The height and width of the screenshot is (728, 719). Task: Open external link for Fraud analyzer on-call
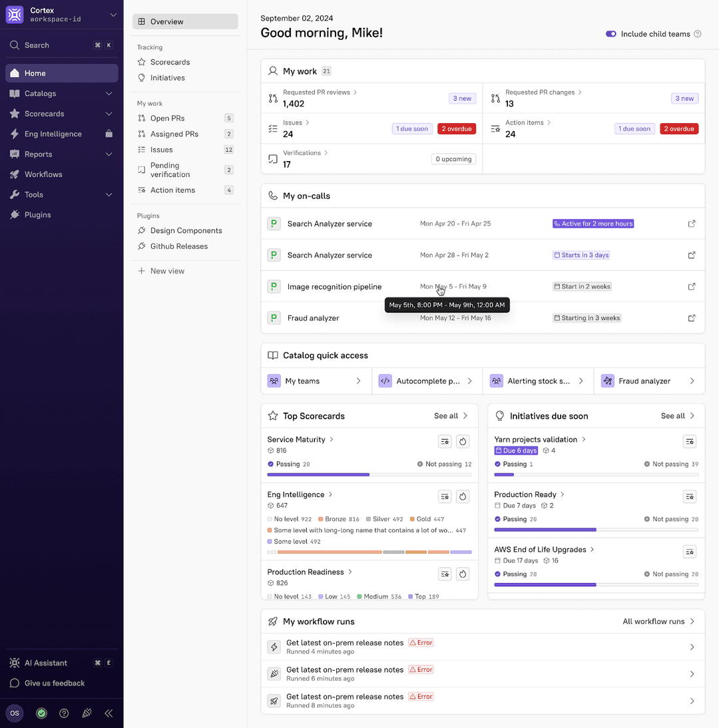click(692, 318)
